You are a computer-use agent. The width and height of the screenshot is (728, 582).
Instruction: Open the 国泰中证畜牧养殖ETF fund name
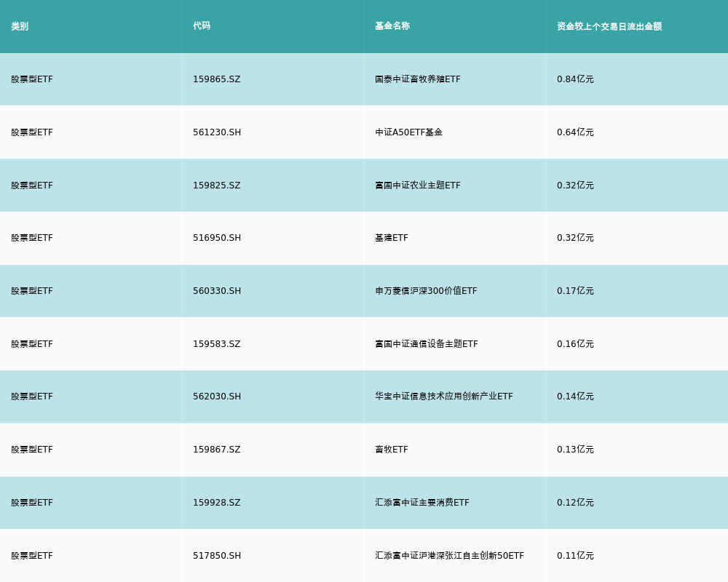click(417, 79)
